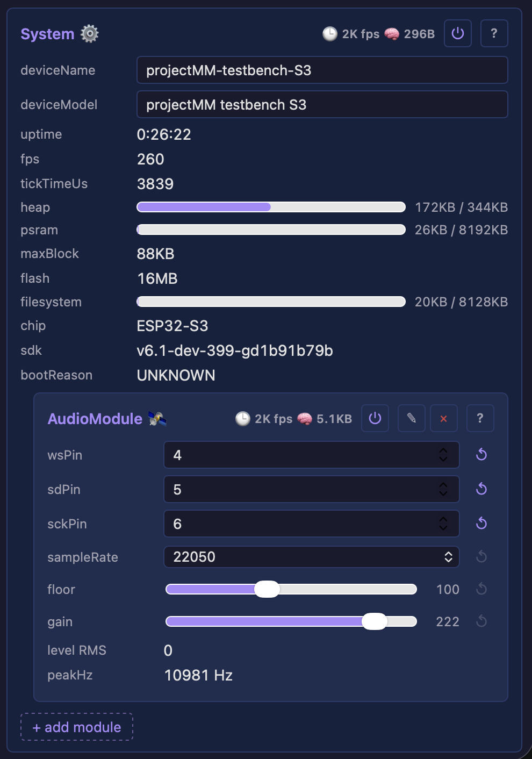532x759 pixels.
Task: Open the System module help button
Action: pos(494,33)
